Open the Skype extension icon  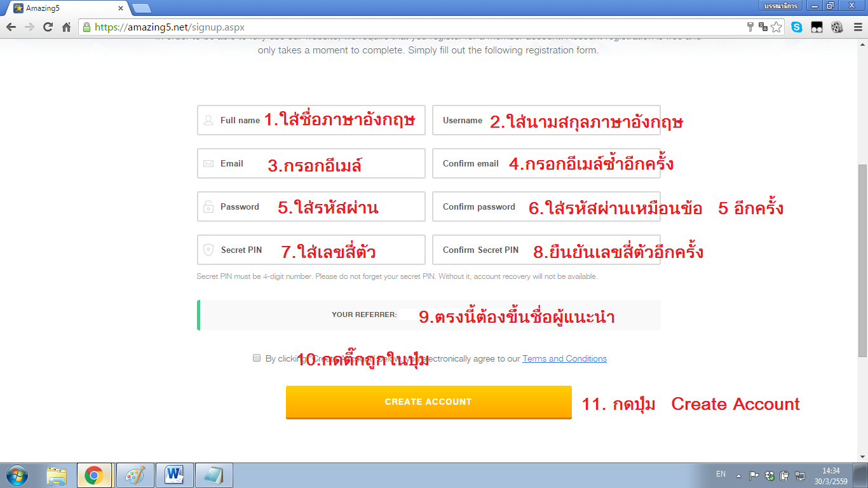(797, 27)
